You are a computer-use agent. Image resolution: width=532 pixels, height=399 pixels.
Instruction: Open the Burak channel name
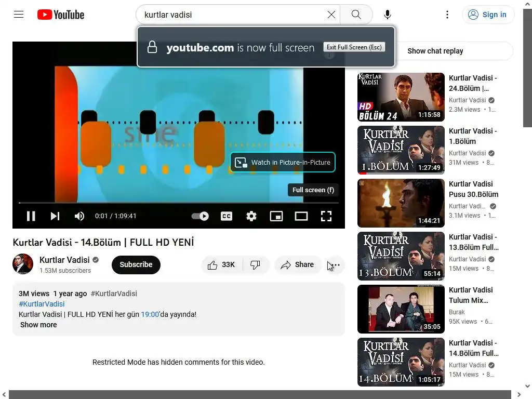click(x=457, y=312)
